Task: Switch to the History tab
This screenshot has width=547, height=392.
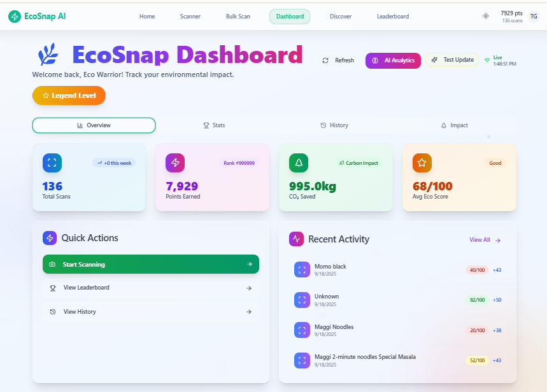Action: coord(334,125)
